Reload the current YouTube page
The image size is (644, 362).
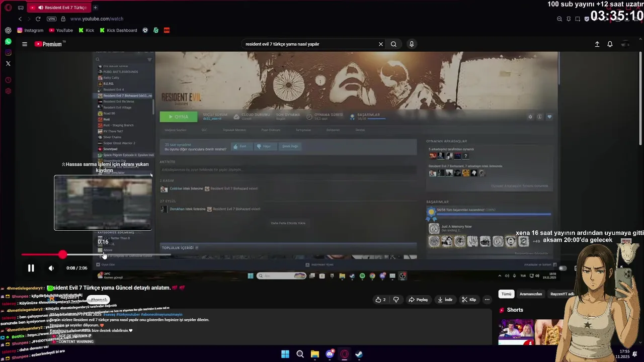[38, 19]
